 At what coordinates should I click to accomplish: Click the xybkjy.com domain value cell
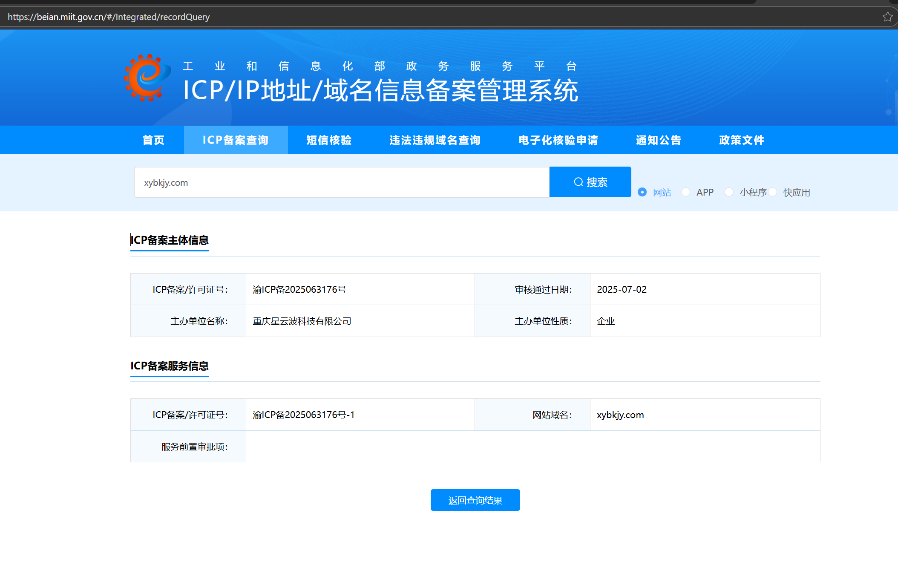click(x=620, y=415)
